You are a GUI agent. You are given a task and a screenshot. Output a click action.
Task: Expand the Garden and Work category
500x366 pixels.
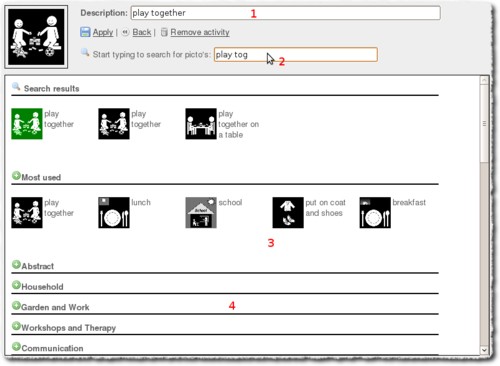16,305
